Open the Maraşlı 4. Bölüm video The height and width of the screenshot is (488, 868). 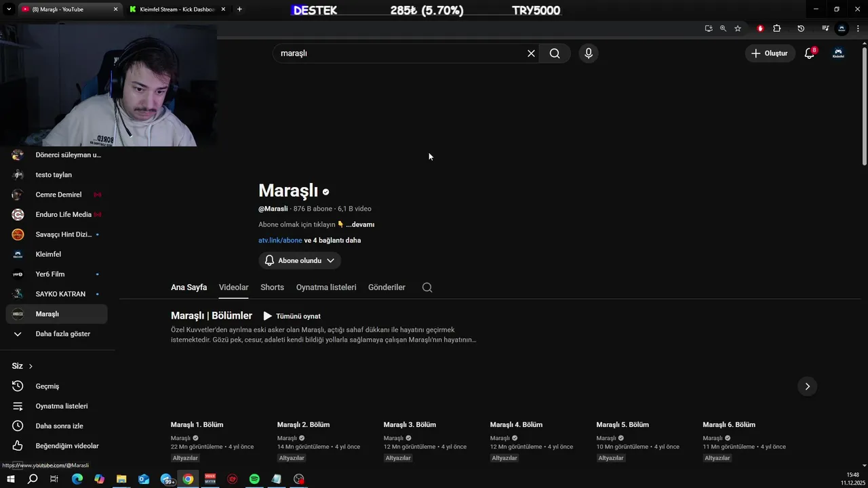[x=516, y=425]
